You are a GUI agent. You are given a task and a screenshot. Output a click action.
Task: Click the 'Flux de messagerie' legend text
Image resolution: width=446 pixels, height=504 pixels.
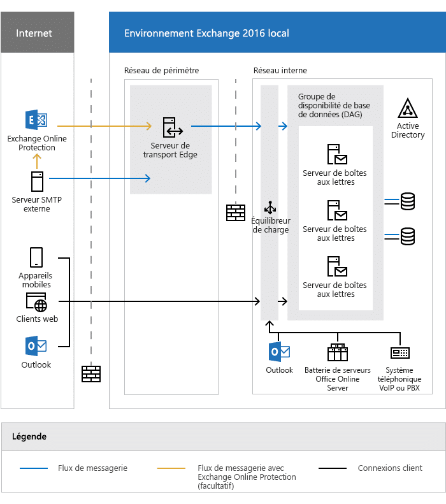click(x=92, y=468)
